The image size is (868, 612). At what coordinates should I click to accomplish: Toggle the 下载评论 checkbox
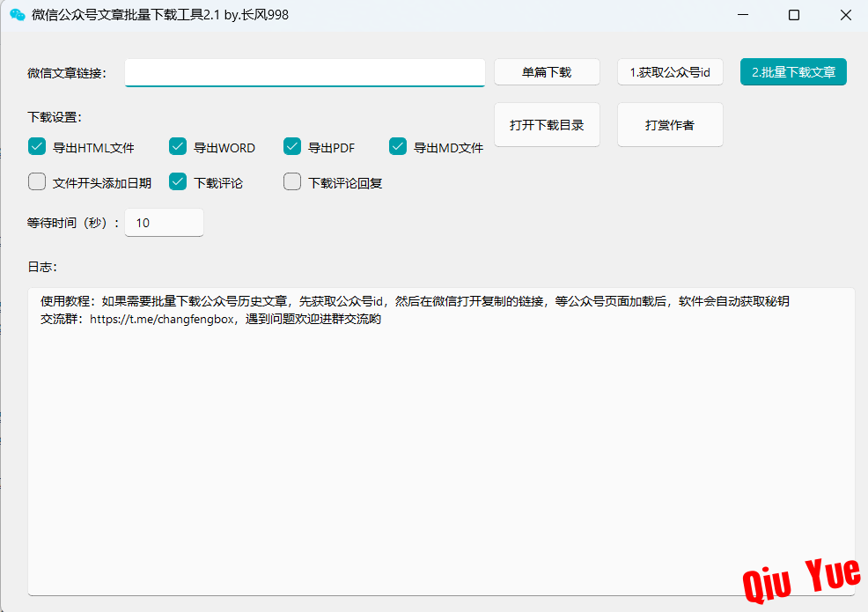178,181
